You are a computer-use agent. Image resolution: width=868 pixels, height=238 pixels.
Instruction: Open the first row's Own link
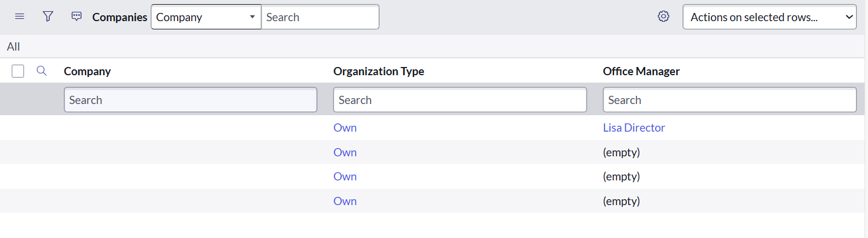pos(345,128)
